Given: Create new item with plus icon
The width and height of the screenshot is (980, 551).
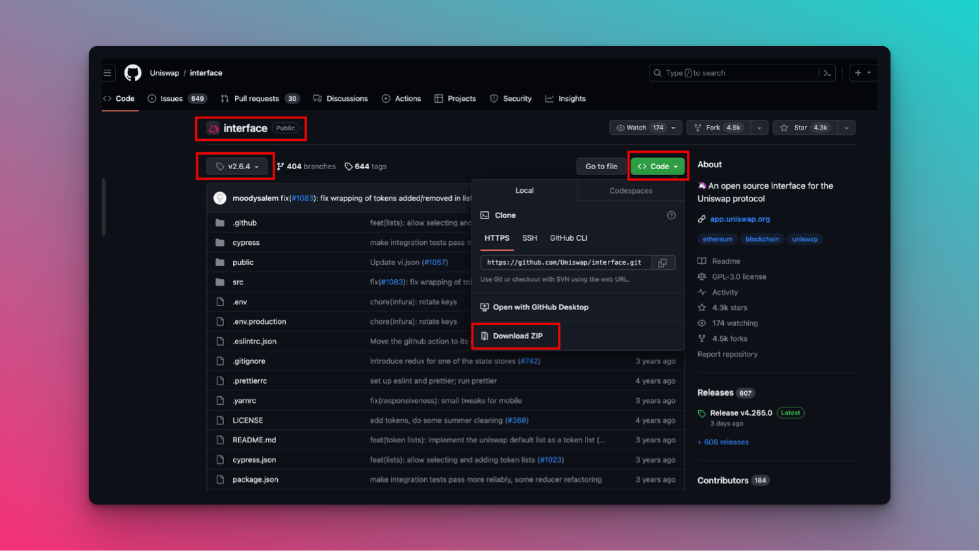Looking at the screenshot, I should 863,73.
